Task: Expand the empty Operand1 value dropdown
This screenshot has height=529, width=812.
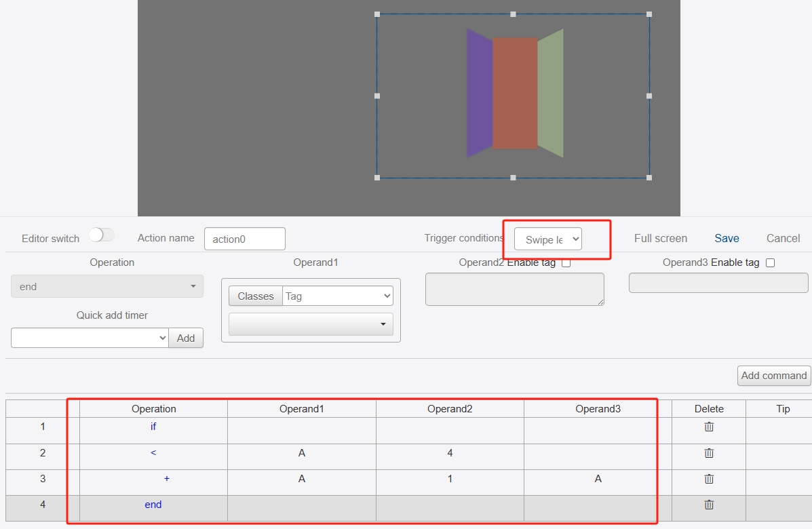Action: pyautogui.click(x=311, y=324)
